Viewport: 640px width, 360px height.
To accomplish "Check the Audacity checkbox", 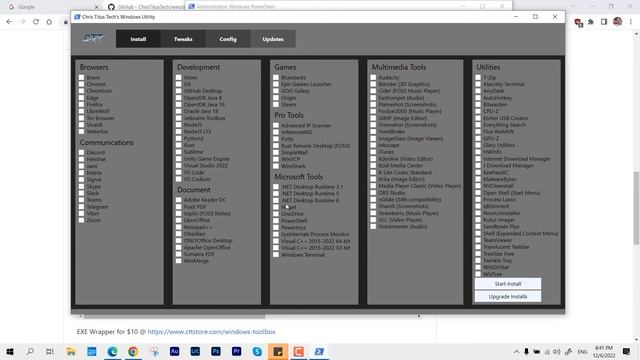I will tap(373, 77).
